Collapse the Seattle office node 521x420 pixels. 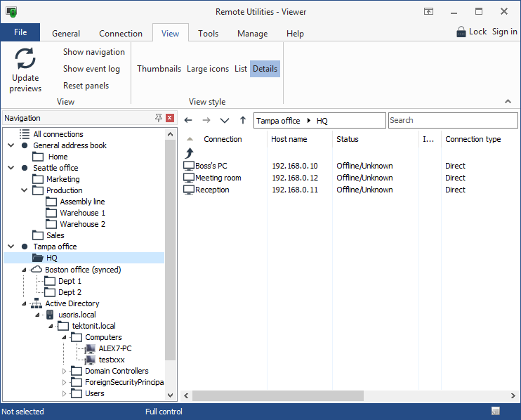tap(11, 168)
